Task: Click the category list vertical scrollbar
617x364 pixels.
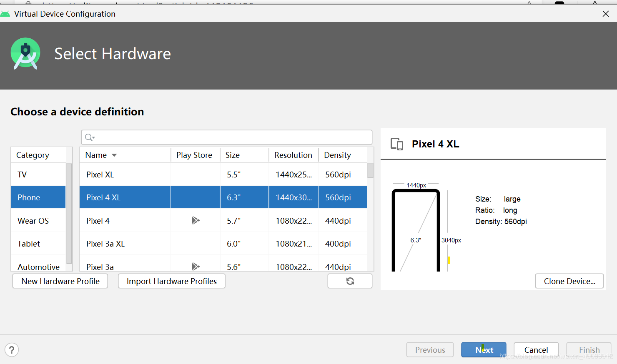Action: pyautogui.click(x=69, y=213)
